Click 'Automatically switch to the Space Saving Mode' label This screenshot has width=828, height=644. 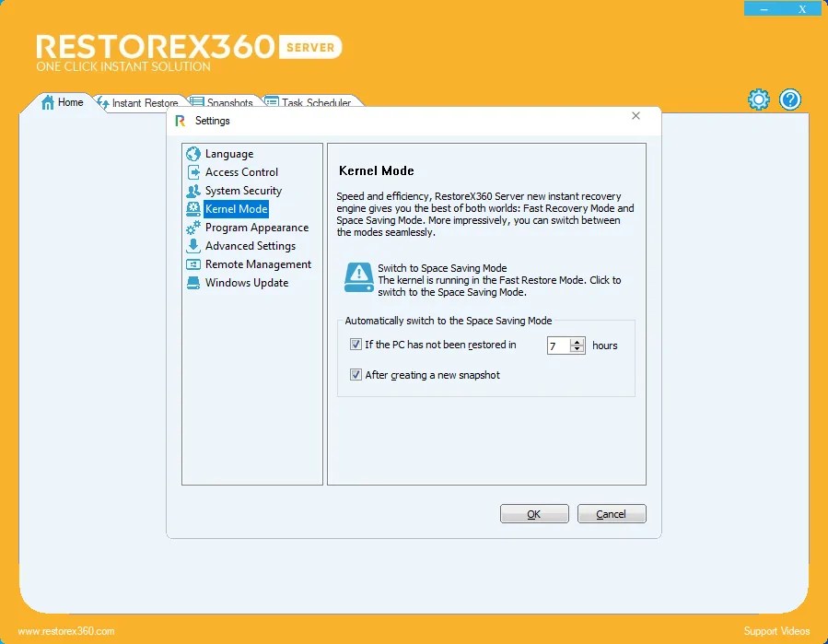449,321
